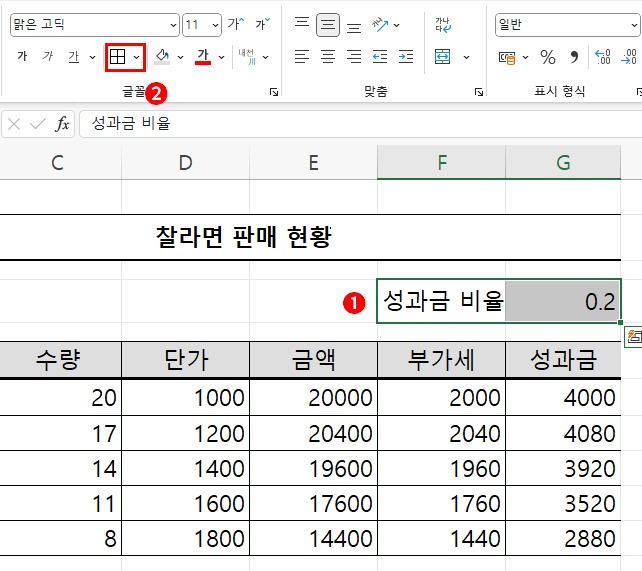
Task: Click merge and center icon
Action: pyautogui.click(x=443, y=56)
